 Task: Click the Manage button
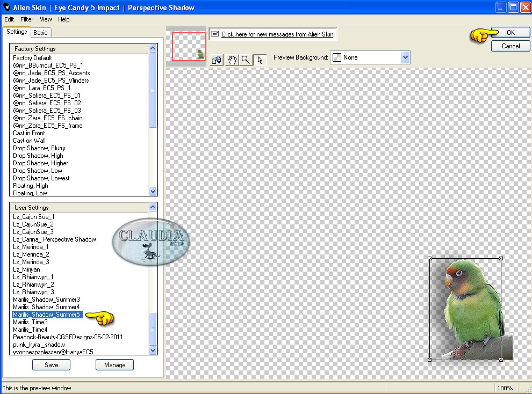coord(114,365)
